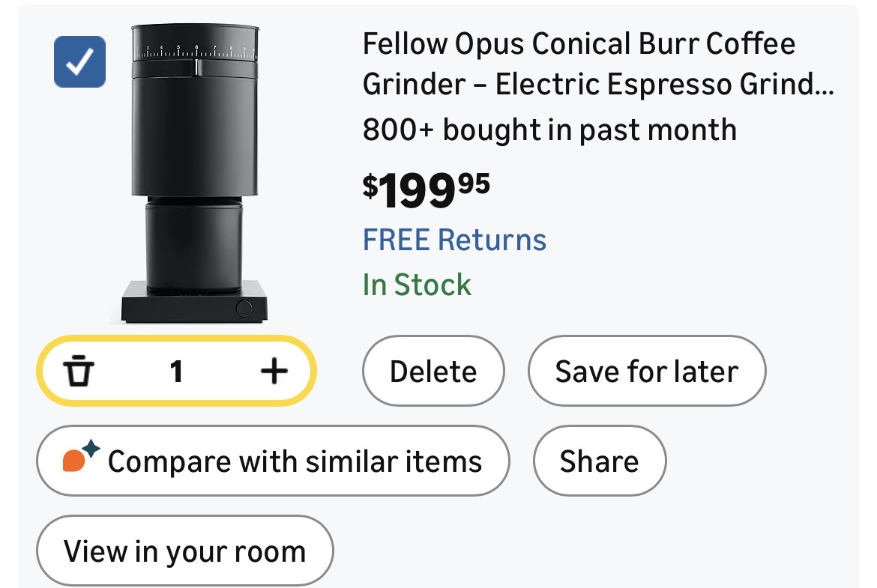Click the In Stock status text
This screenshot has height=588, width=877.
pos(417,285)
